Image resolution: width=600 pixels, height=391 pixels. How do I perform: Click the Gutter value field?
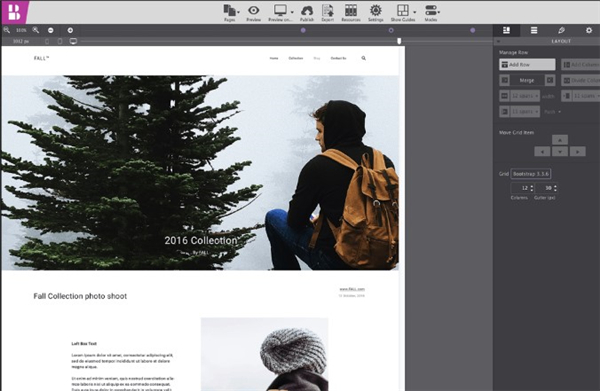pyautogui.click(x=545, y=188)
